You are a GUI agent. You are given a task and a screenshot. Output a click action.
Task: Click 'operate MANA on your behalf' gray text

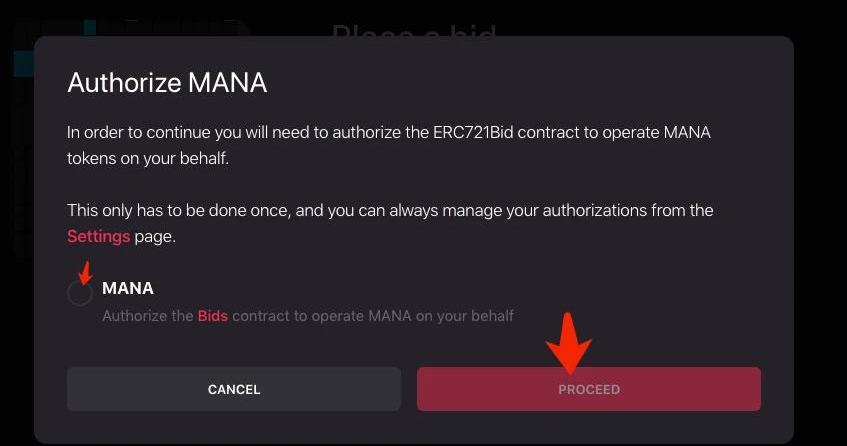click(408, 316)
